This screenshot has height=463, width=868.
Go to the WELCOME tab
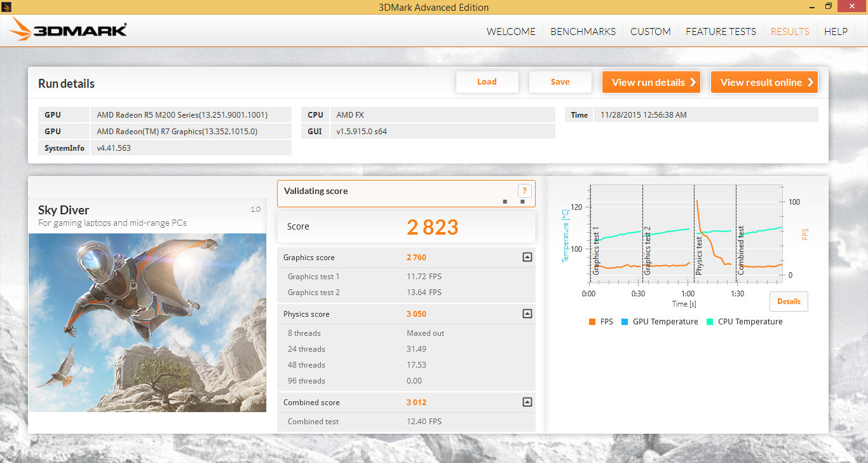pyautogui.click(x=511, y=31)
